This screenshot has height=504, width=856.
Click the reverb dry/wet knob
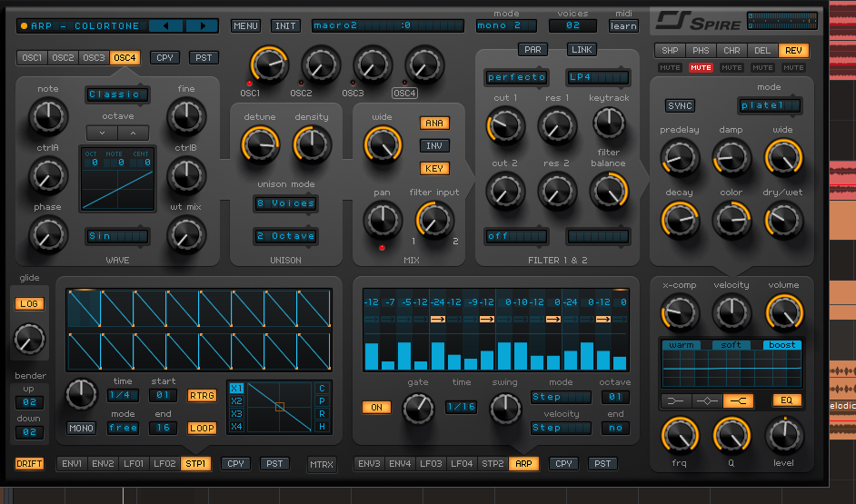(783, 221)
